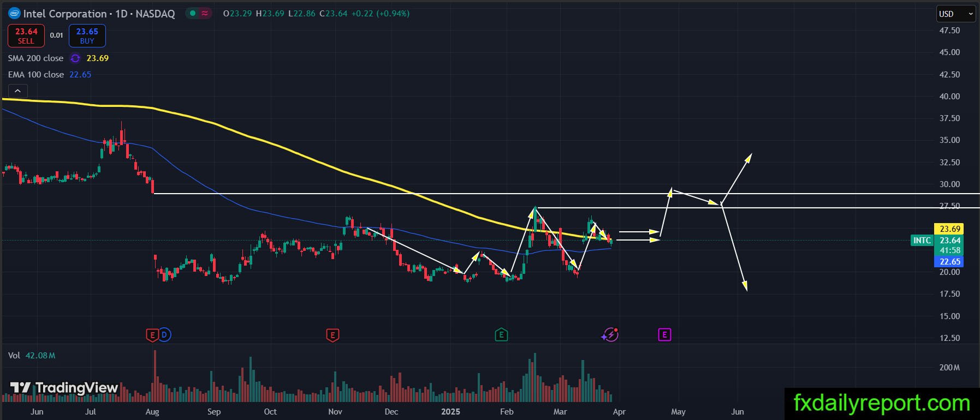This screenshot has height=420, width=980.
Task: Click the Dec label on the time axis
Action: pos(391,412)
